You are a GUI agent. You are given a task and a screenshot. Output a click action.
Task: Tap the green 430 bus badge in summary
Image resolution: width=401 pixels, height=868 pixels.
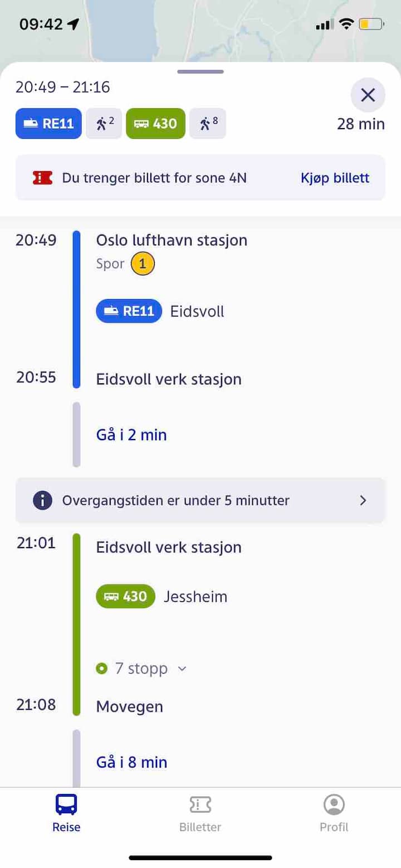(155, 123)
